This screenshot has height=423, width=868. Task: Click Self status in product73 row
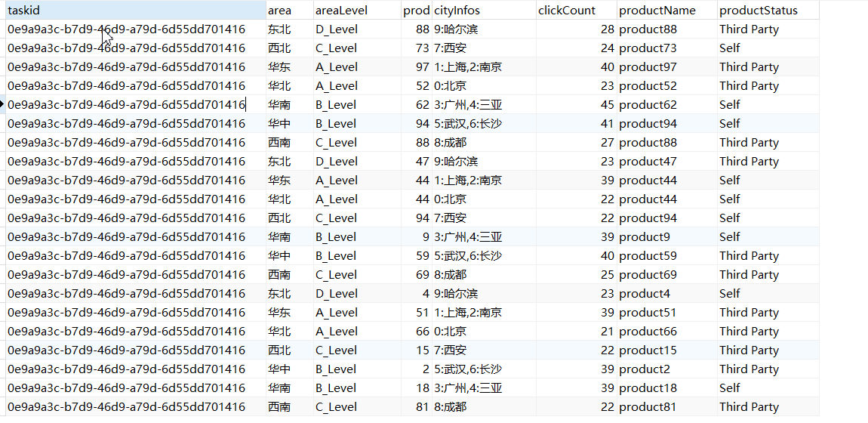(768, 48)
